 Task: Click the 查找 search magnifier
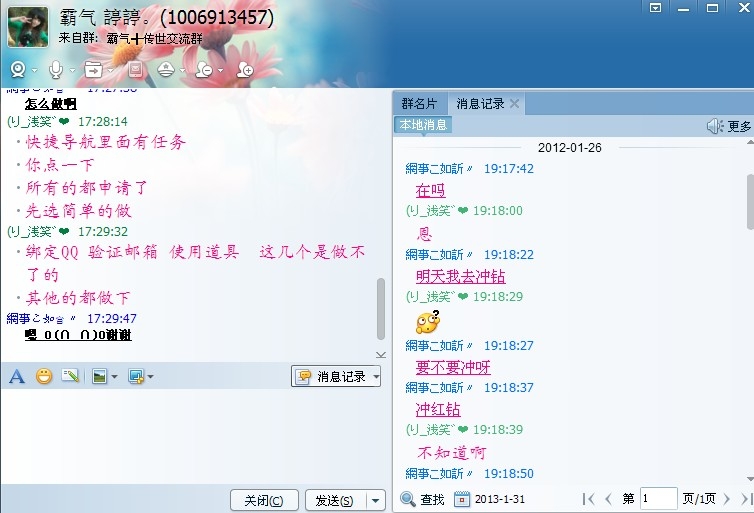tap(422, 499)
